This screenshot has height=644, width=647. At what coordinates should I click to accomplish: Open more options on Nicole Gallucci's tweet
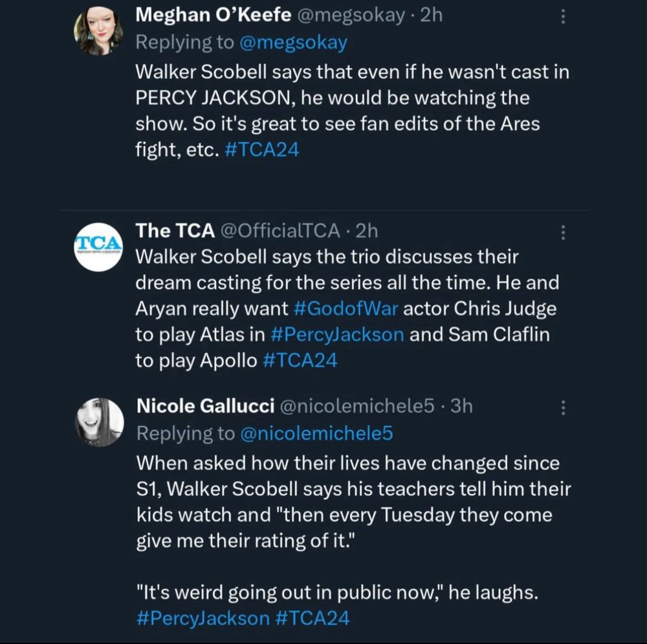pos(564,407)
